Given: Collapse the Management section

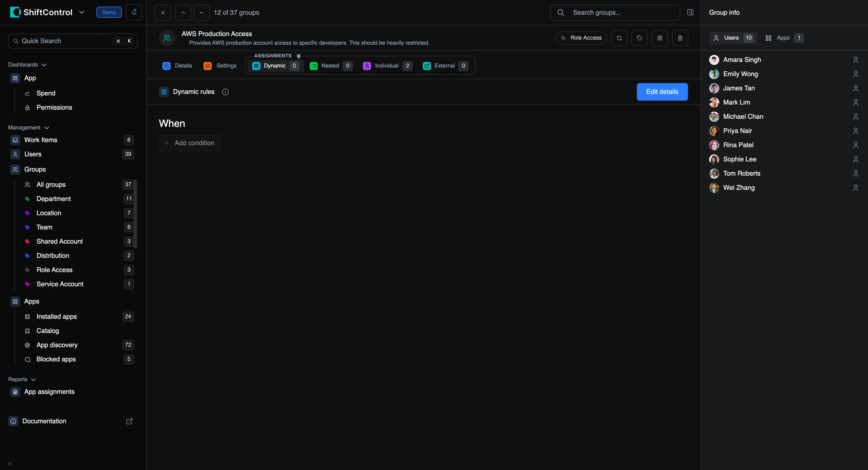Looking at the screenshot, I should 29,128.
